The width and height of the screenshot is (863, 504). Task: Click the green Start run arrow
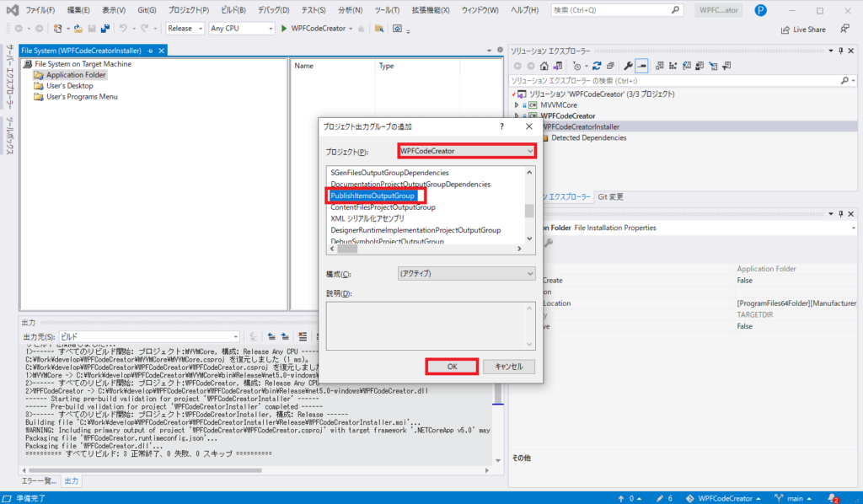coord(284,29)
